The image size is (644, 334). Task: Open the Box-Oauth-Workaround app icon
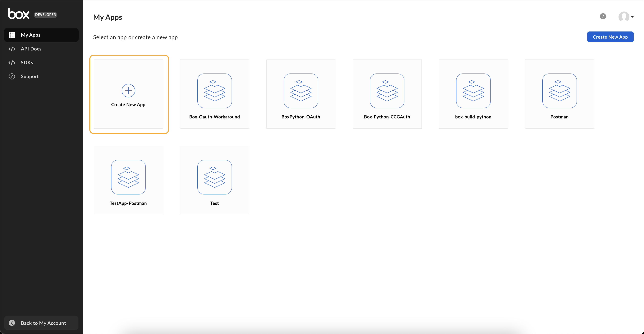(214, 91)
